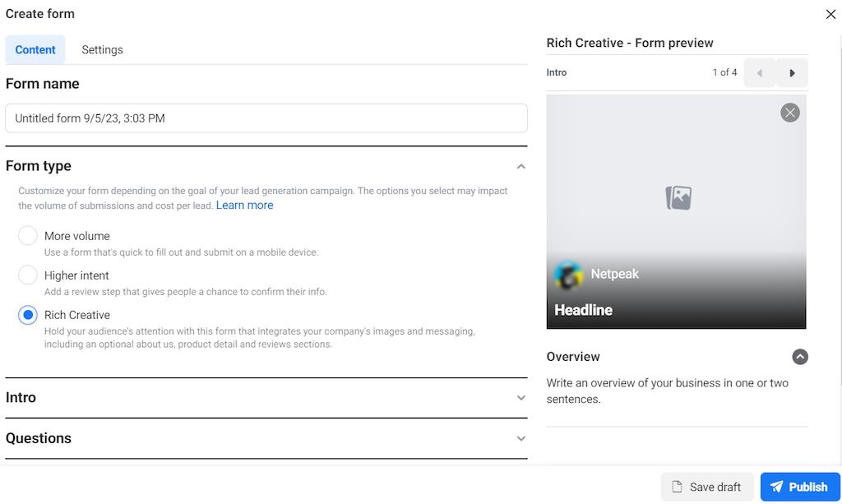The height and width of the screenshot is (504, 842).
Task: Edit the Form name text field
Action: tap(266, 118)
